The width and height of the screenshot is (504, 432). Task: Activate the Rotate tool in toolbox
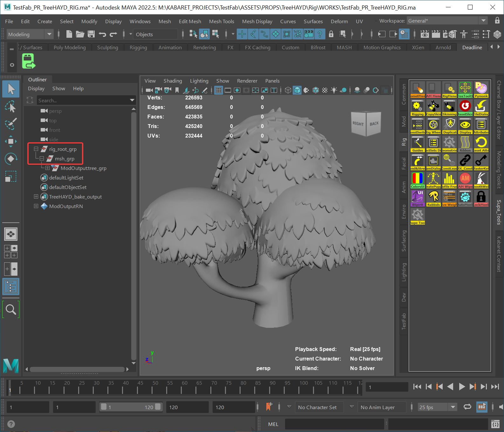tap(11, 159)
